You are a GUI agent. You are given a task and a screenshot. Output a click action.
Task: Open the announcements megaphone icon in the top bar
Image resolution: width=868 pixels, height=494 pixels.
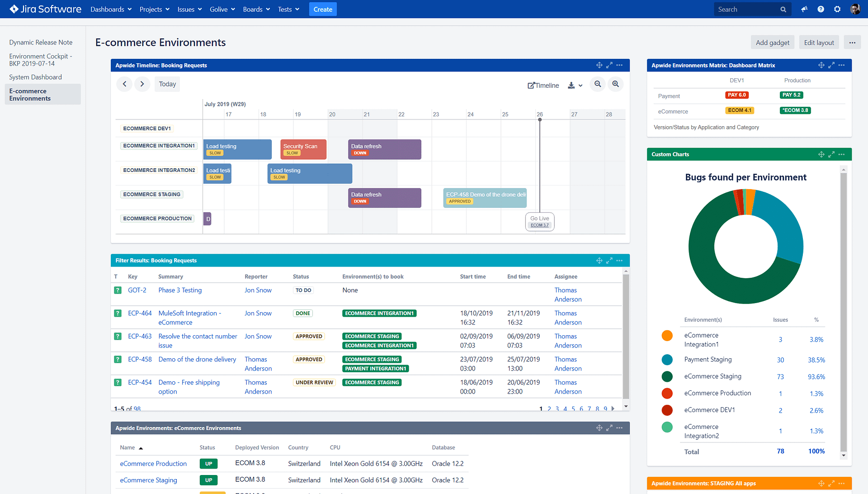804,9
